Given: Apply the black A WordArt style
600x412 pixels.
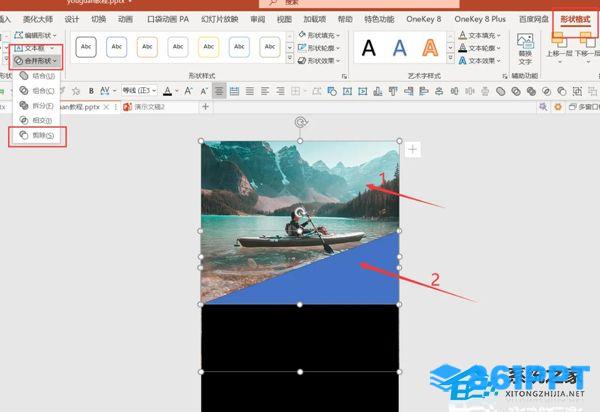Looking at the screenshot, I should 368,48.
